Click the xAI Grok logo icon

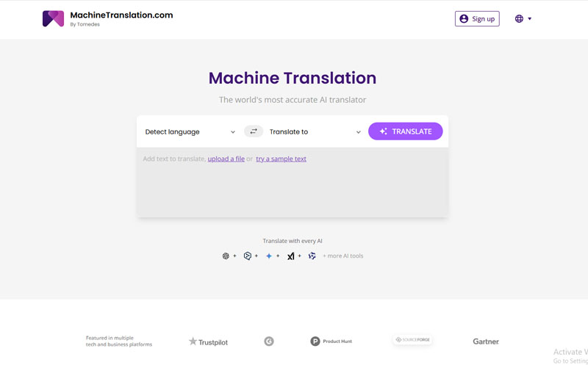[x=290, y=256]
